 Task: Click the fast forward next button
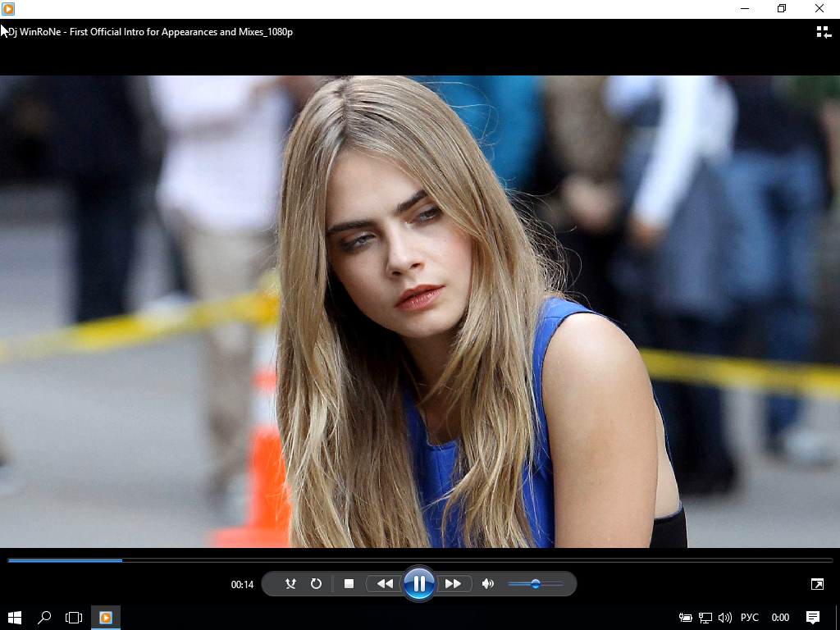(x=453, y=584)
